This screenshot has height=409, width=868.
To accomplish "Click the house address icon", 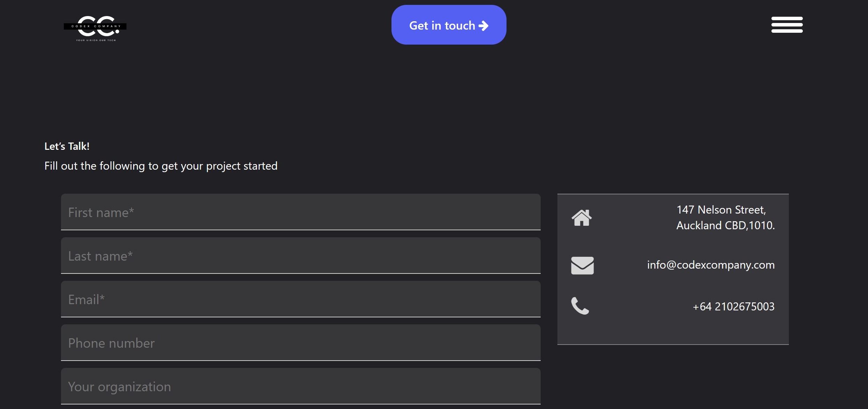I will coord(581,218).
